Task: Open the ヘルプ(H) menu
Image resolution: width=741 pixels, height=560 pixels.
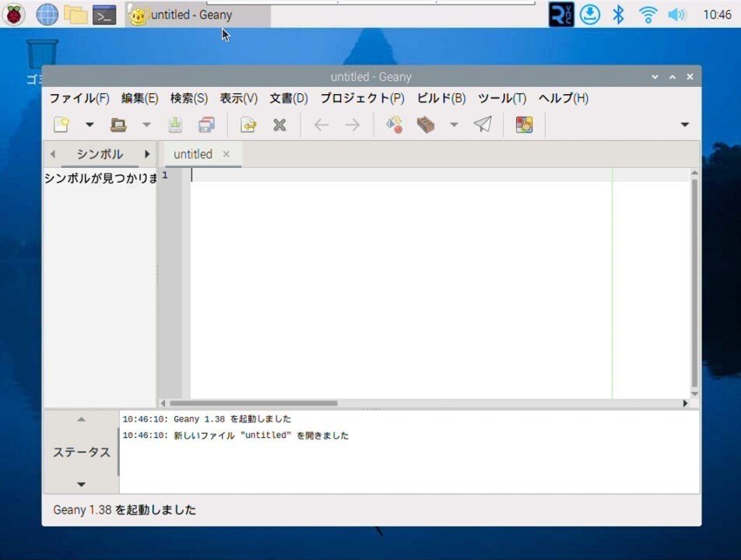Action: pyautogui.click(x=564, y=98)
